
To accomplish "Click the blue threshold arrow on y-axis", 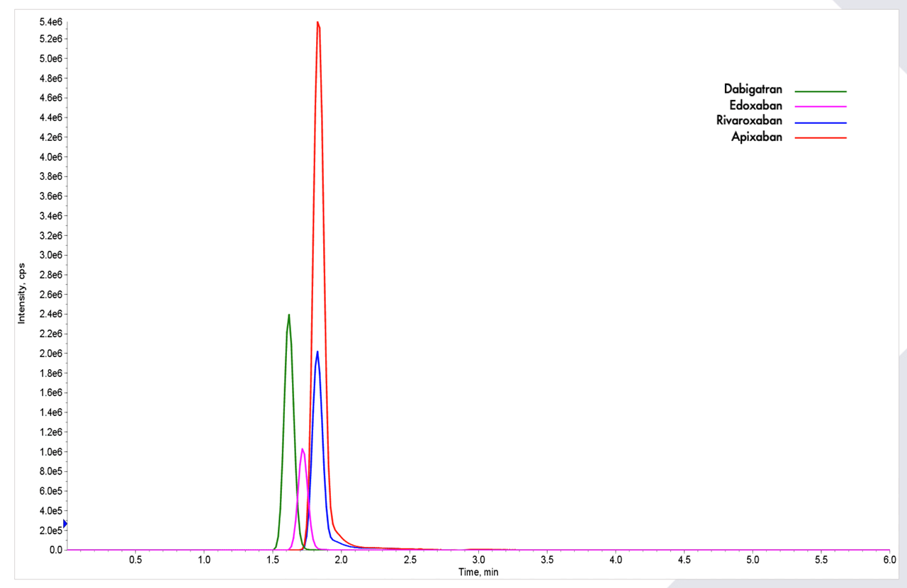I will [65, 524].
